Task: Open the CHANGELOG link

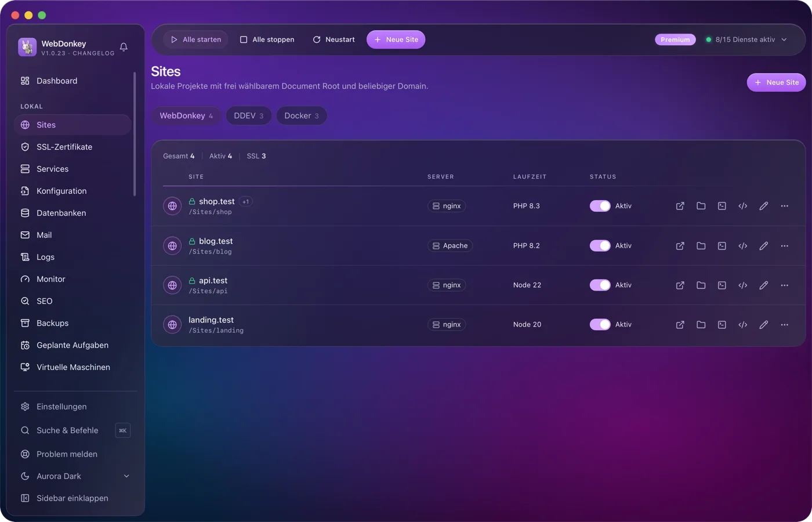Action: pyautogui.click(x=93, y=53)
